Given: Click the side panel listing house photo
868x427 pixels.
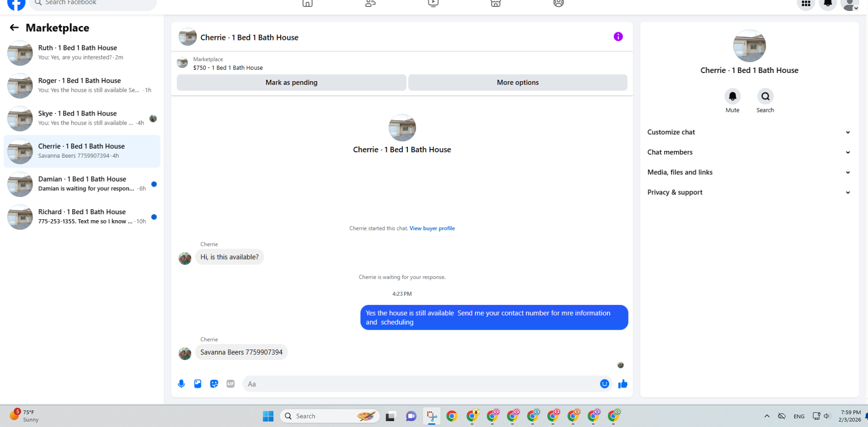Looking at the screenshot, I should (x=749, y=46).
